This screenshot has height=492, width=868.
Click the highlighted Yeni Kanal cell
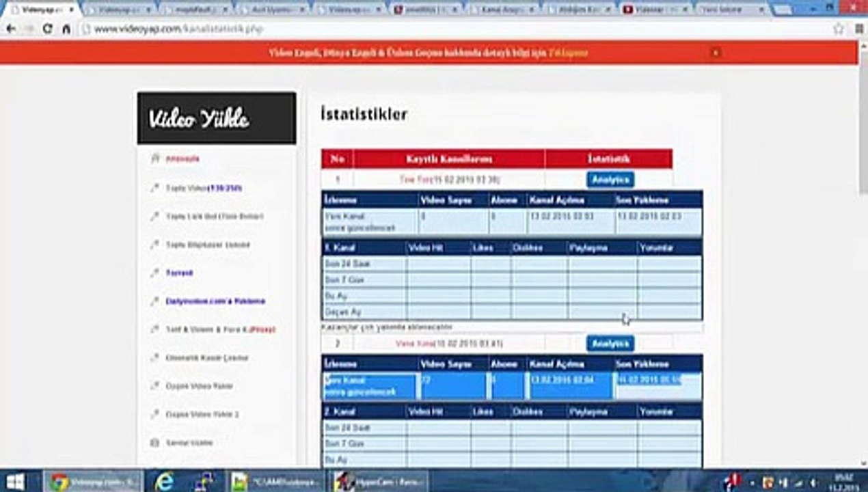[x=370, y=386]
